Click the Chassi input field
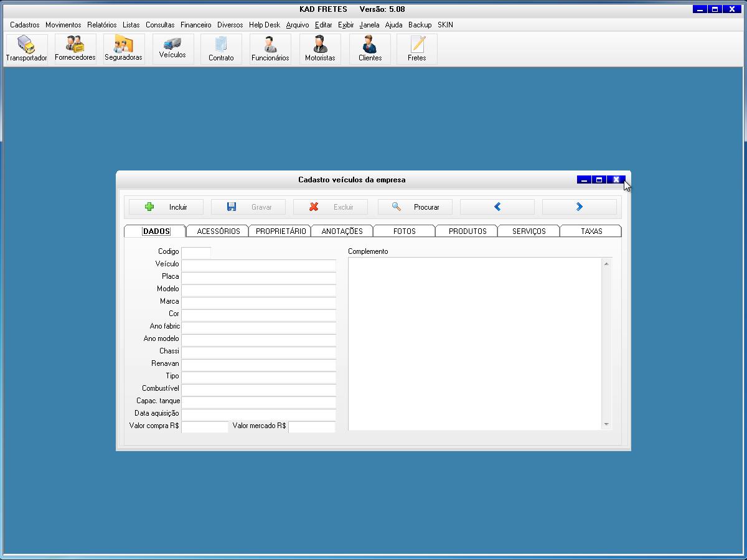747x560 pixels. (258, 352)
